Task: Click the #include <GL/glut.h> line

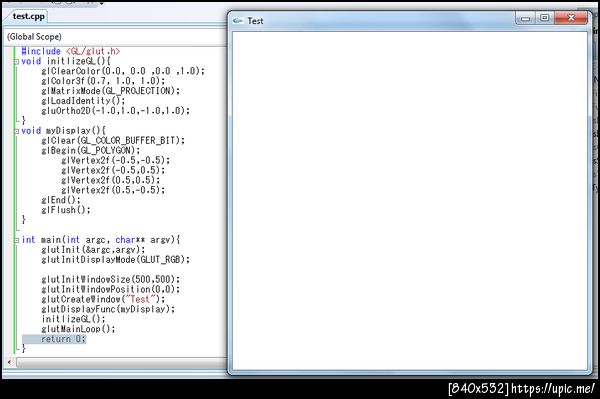Action: tap(71, 51)
